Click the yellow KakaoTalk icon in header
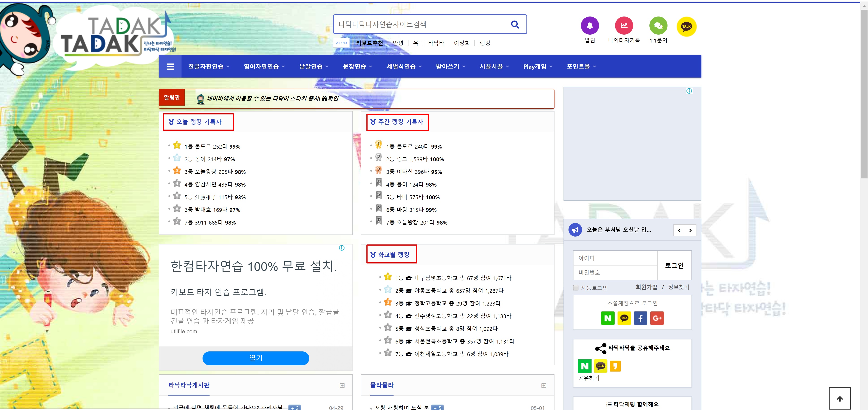The height and width of the screenshot is (410, 868). (686, 26)
